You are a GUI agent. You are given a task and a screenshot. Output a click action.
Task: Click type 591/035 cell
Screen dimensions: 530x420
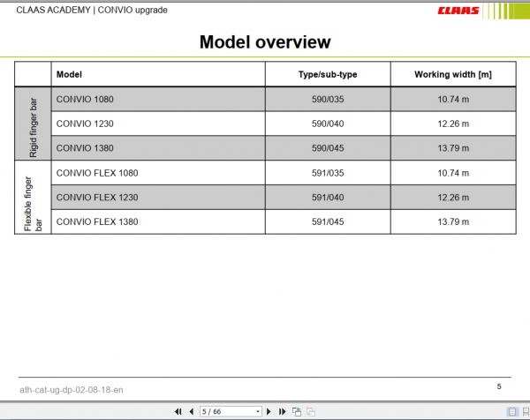(328, 173)
